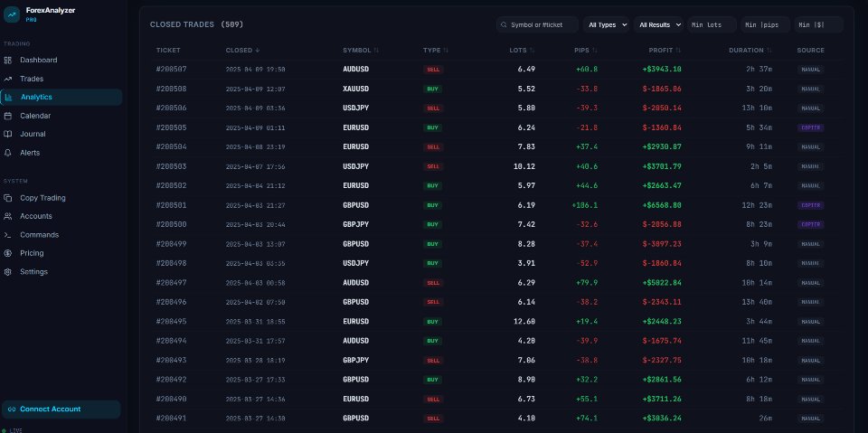Click lots value 12.60 in row #208495
This screenshot has height=433, width=868.
tap(524, 321)
